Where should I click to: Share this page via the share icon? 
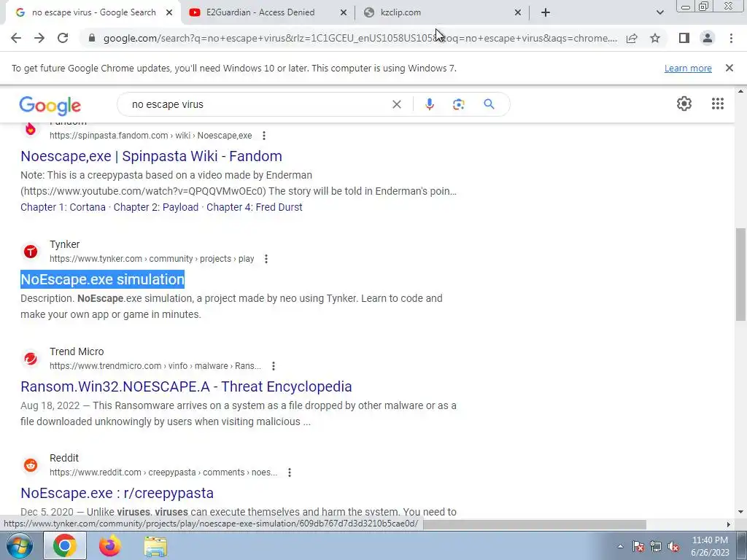coord(632,38)
